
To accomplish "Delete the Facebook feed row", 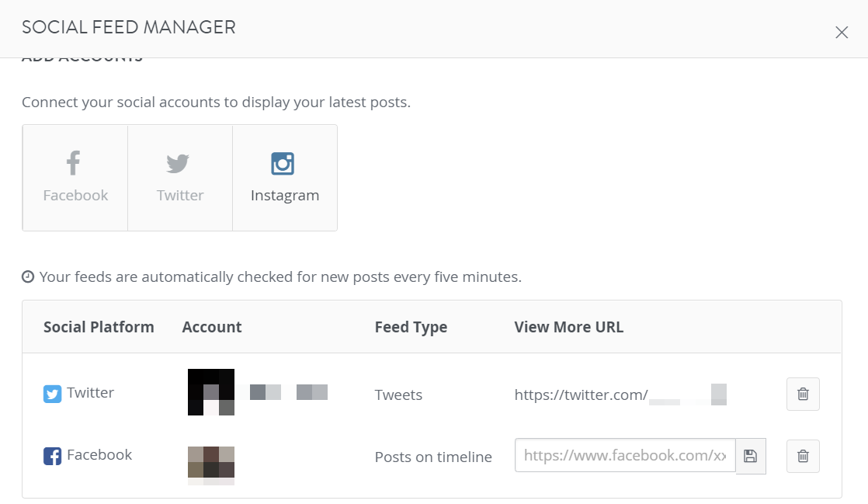I will click(803, 456).
